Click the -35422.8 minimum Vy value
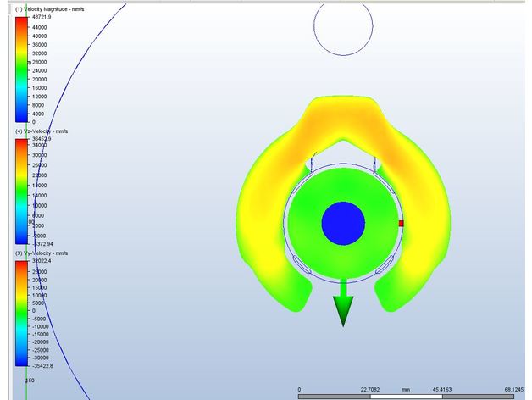The image size is (532, 400). click(40, 366)
